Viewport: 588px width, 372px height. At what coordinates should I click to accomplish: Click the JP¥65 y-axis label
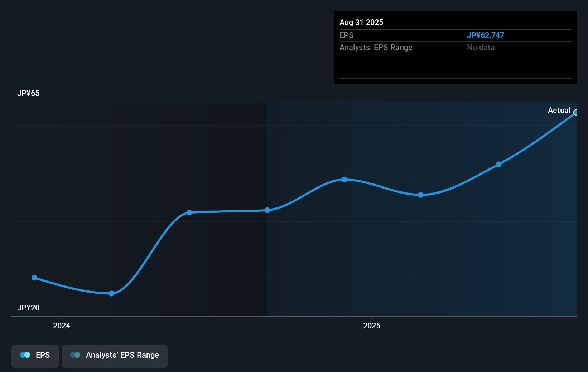click(28, 93)
